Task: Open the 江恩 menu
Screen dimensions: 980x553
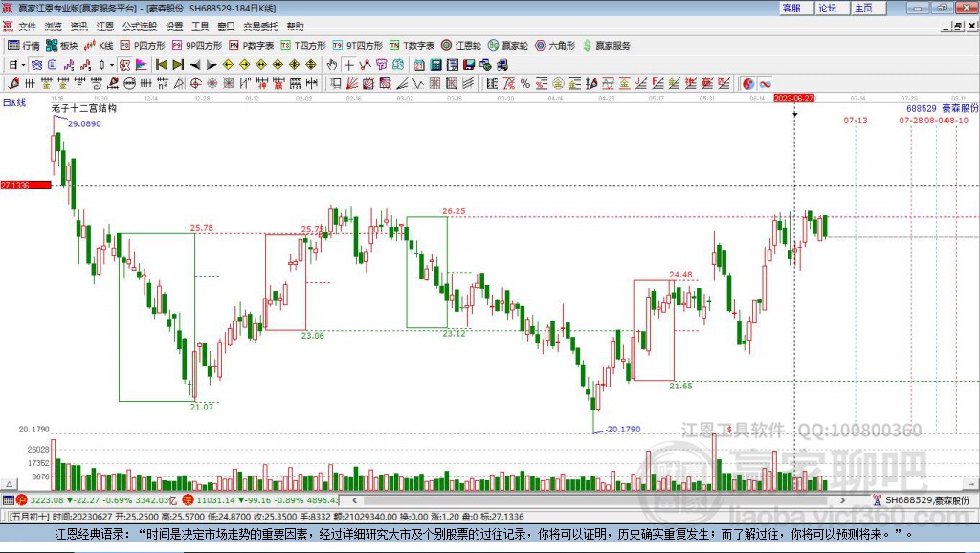Action: (105, 26)
